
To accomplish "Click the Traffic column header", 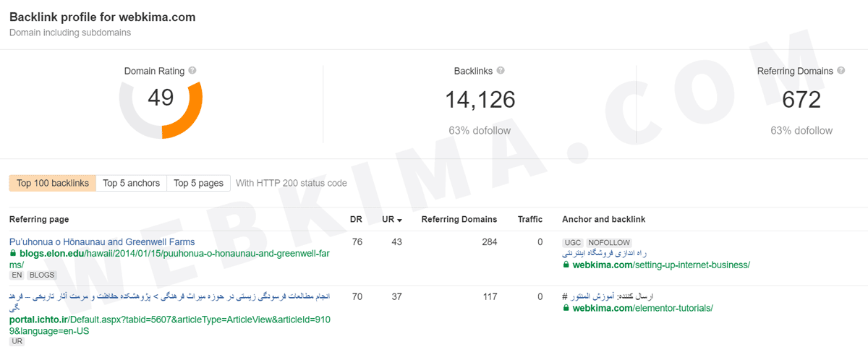I will tap(530, 219).
